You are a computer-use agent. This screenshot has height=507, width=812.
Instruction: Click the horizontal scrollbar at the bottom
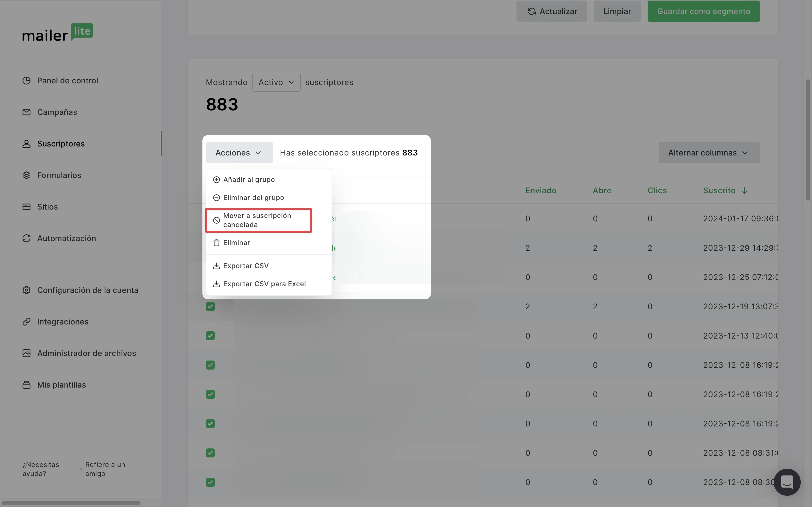[x=70, y=503]
